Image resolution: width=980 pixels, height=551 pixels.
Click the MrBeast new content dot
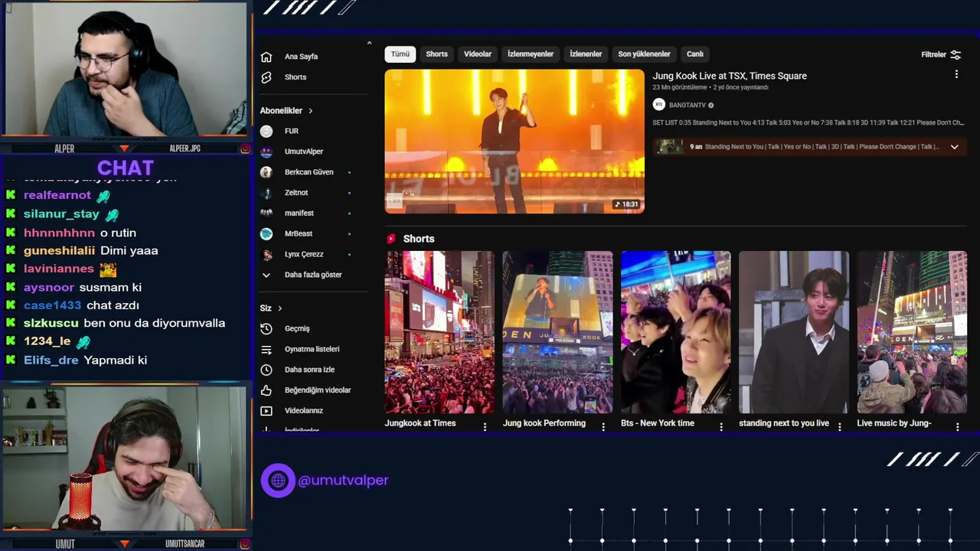(349, 233)
